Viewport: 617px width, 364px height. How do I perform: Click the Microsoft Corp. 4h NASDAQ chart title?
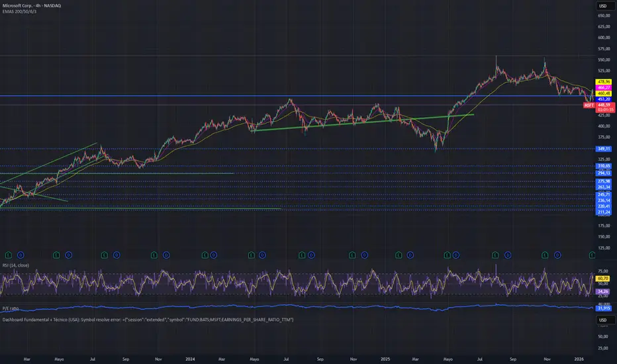pyautogui.click(x=32, y=5)
